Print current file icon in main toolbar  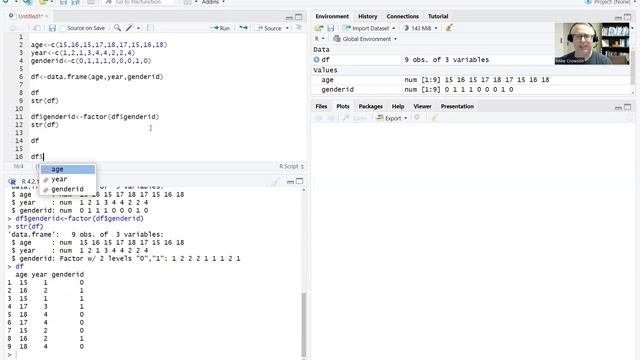pos(91,2)
